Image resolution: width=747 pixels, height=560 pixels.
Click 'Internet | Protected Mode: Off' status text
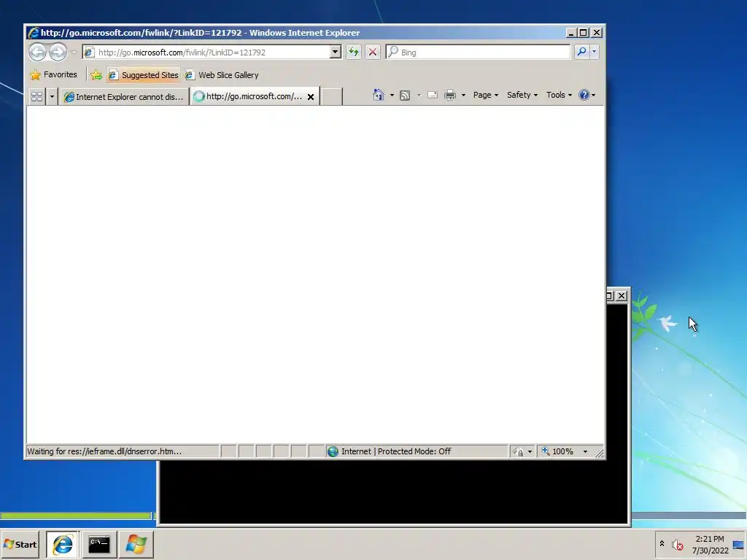(396, 451)
